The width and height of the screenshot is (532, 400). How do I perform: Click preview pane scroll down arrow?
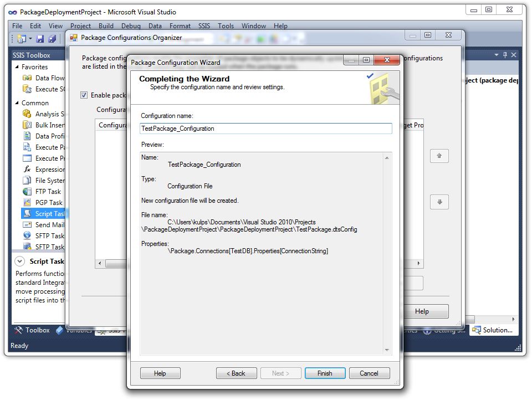tap(387, 350)
